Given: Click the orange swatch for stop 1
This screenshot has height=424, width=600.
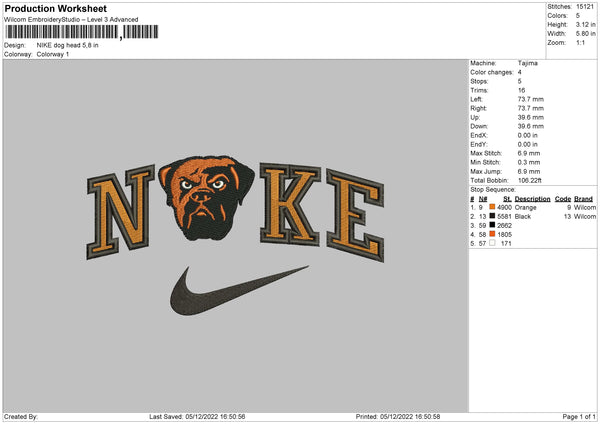Looking at the screenshot, I should coord(492,207).
